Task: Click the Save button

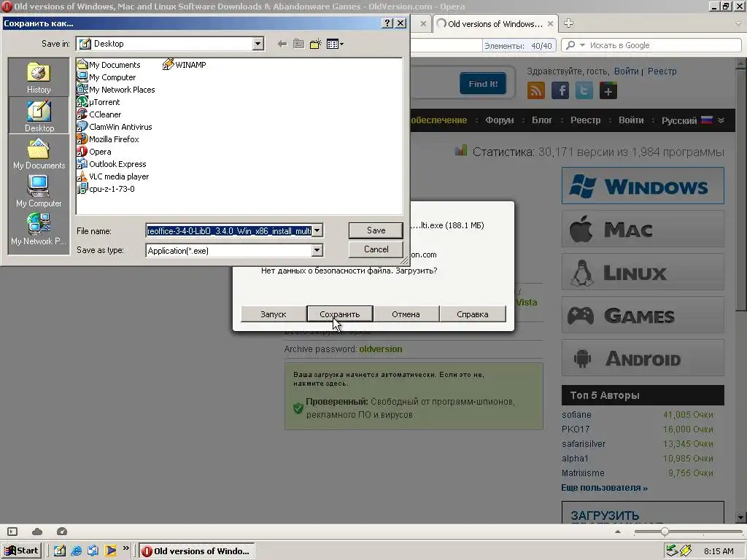Action: tap(376, 230)
